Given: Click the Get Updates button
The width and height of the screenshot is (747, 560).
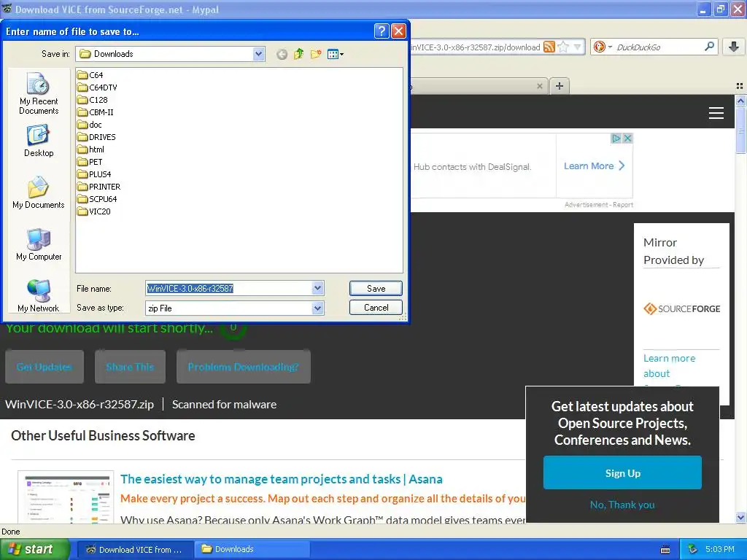Looking at the screenshot, I should tap(44, 367).
